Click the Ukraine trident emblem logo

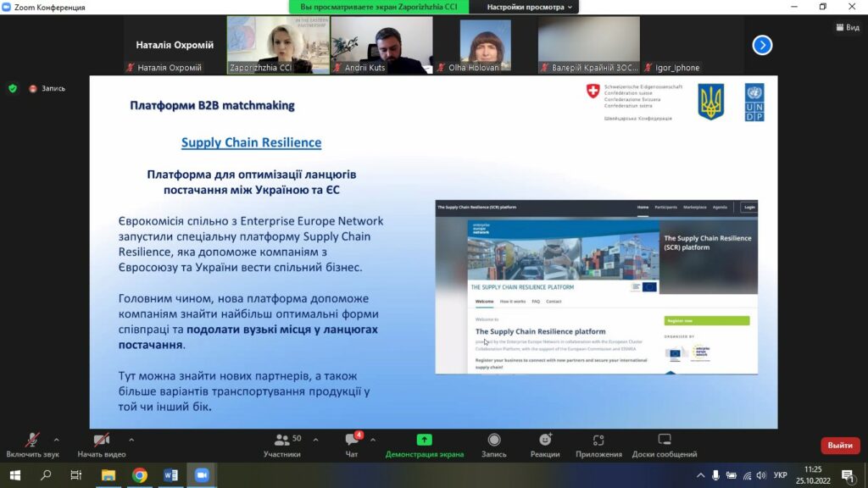tap(711, 102)
